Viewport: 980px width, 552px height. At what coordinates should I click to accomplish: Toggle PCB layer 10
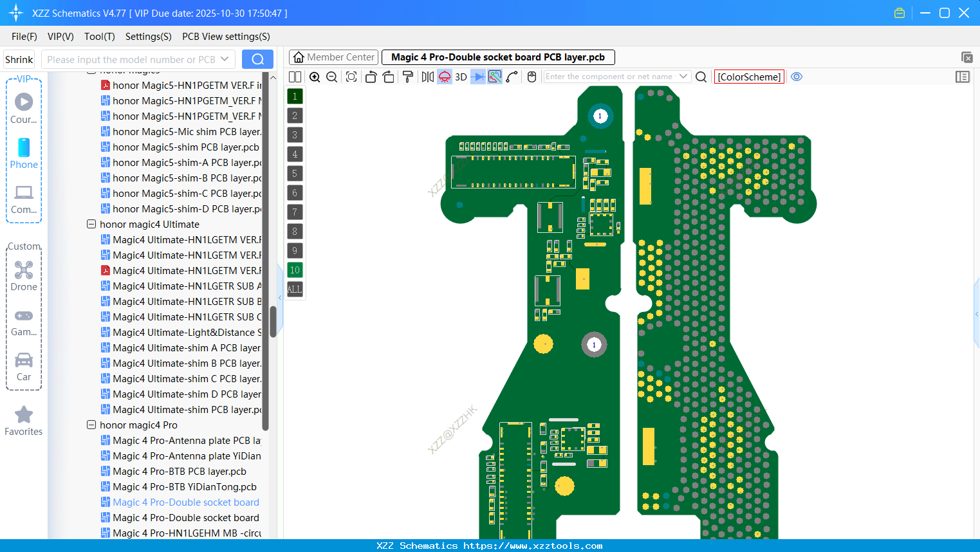click(x=295, y=270)
